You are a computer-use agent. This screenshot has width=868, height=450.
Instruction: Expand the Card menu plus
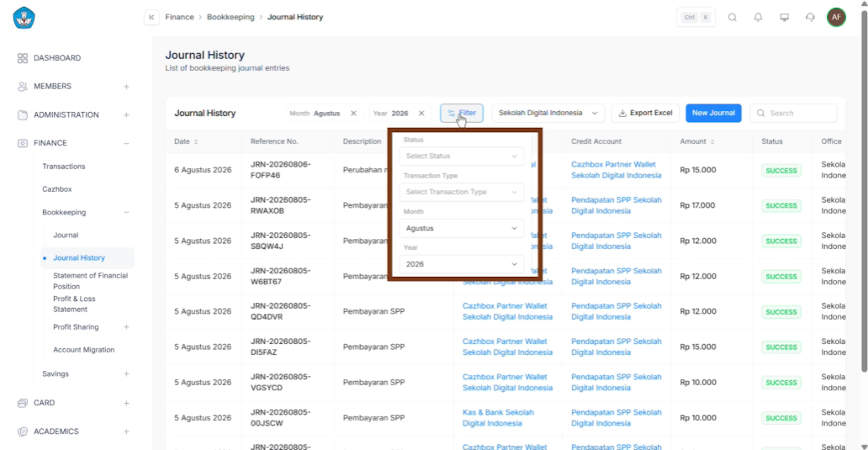[126, 403]
